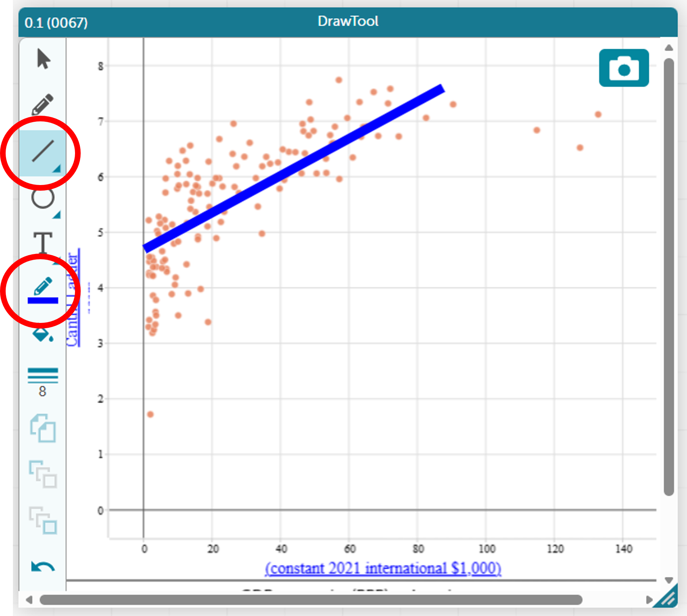Click the resize handle at window corner
The height and width of the screenshot is (616, 687).
click(668, 598)
